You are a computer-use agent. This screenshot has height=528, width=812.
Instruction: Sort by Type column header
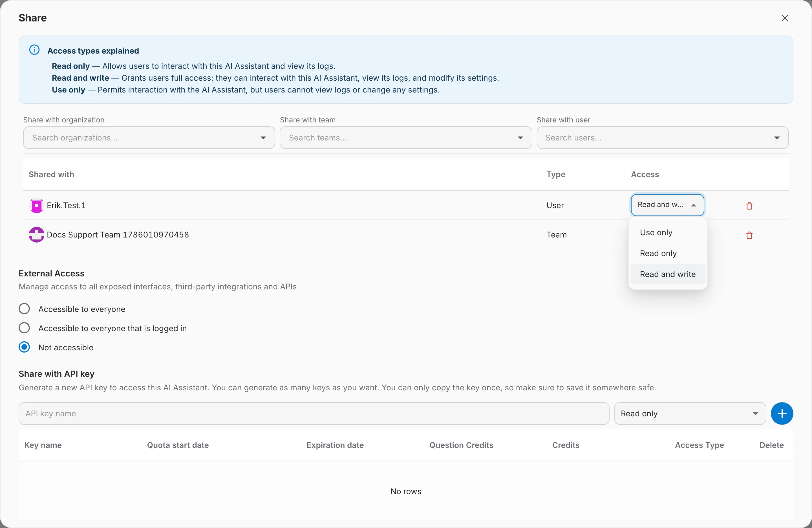(556, 174)
